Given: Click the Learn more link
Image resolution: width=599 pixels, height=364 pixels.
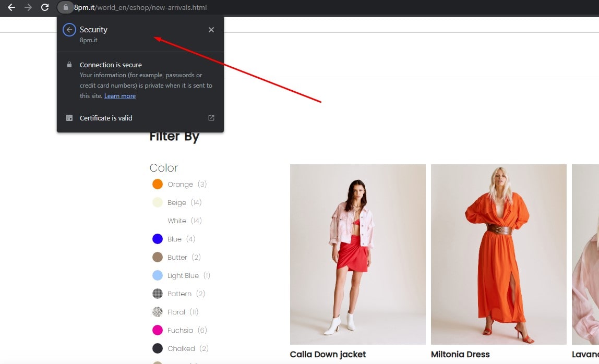Looking at the screenshot, I should (120, 96).
